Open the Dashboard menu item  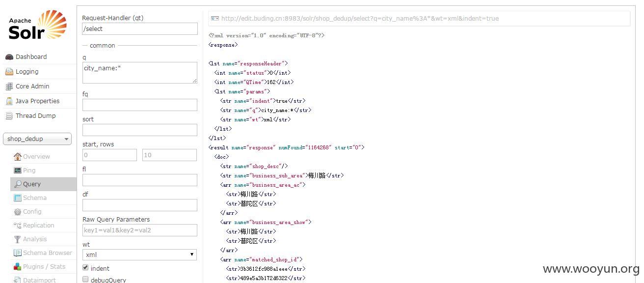click(x=31, y=57)
